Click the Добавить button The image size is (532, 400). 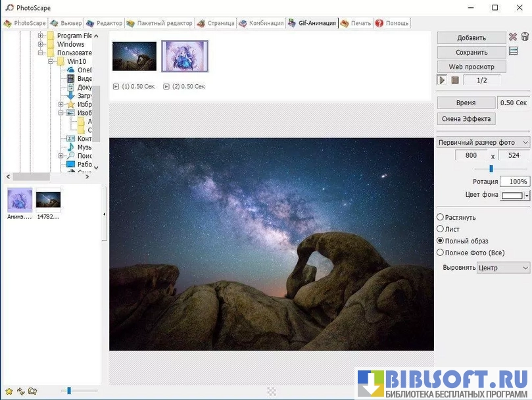point(471,38)
